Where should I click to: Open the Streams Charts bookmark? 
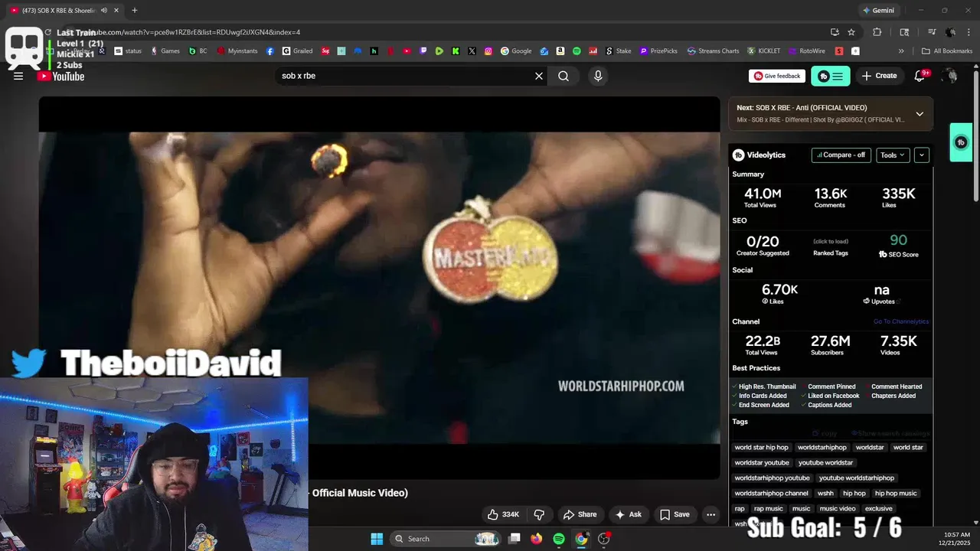coord(714,51)
